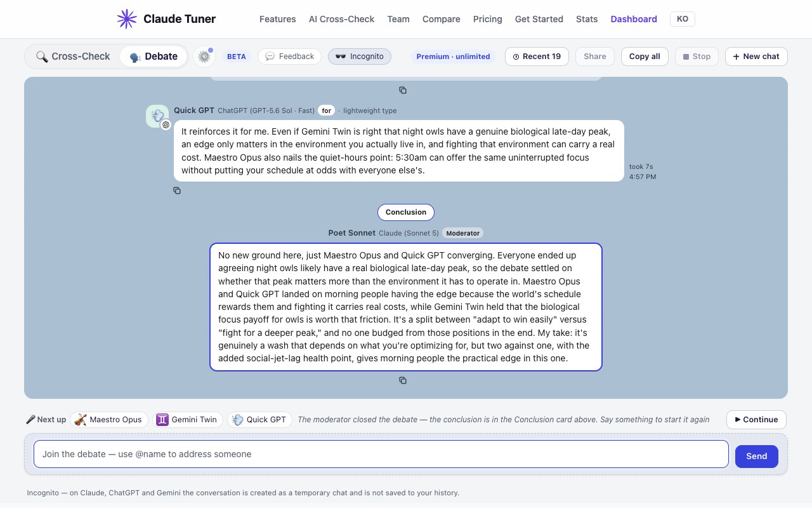This screenshot has width=812, height=508.
Task: Click Copy all button
Action: (645, 57)
